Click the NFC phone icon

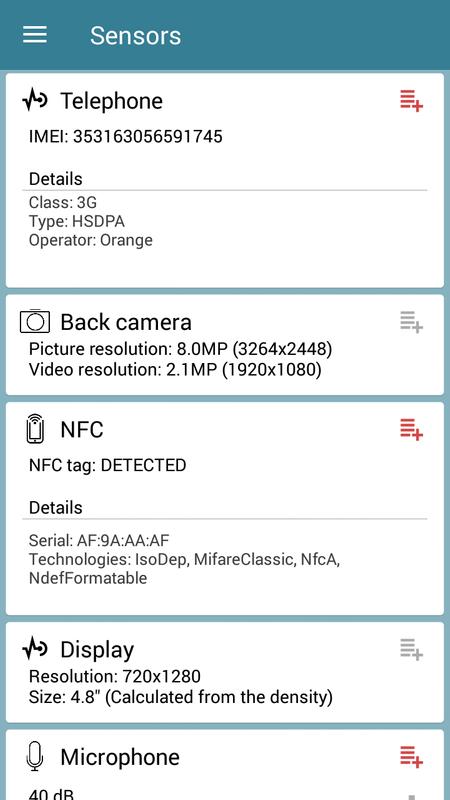tap(35, 429)
